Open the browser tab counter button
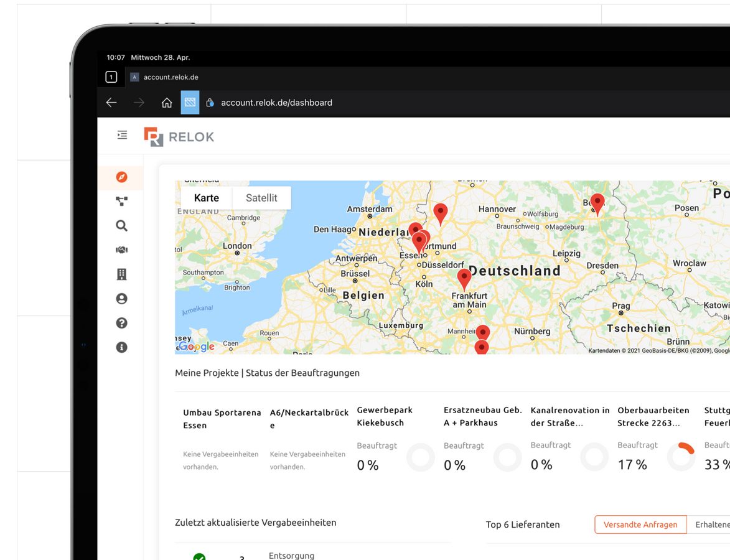Image resolution: width=730 pixels, height=560 pixels. tap(111, 77)
